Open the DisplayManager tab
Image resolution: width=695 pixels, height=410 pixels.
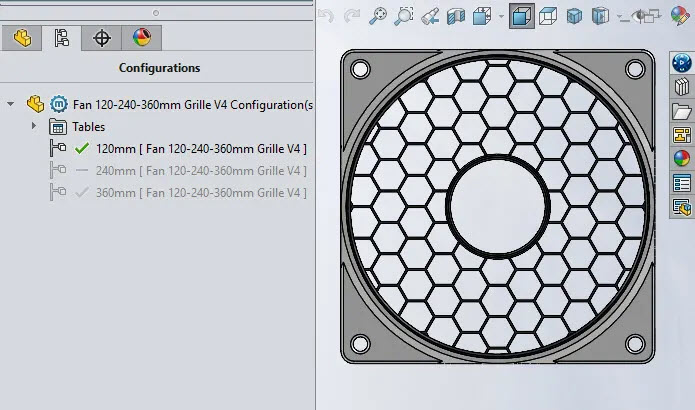pos(141,38)
